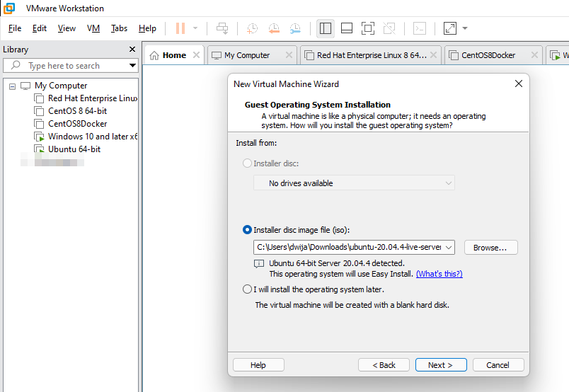This screenshot has height=392, width=569.
Task: Switch to Red Hat Enterprise Linux 8 tab
Action: coord(372,55)
